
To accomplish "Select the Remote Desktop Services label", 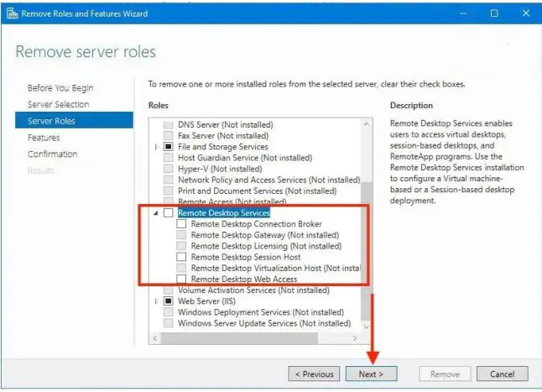I will point(224,213).
